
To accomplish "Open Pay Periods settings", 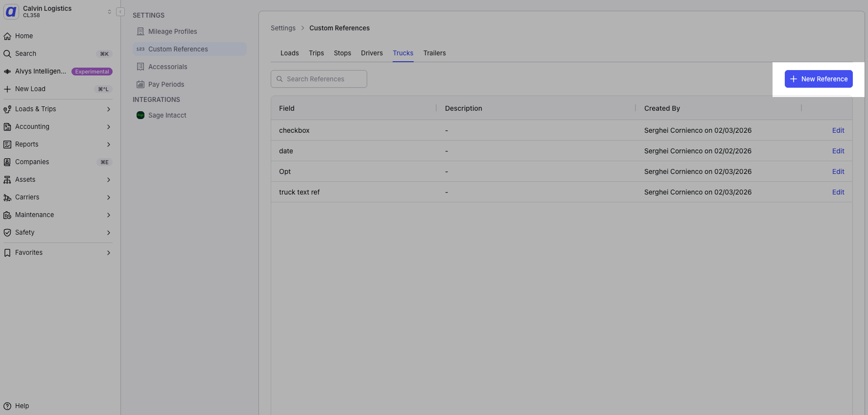I will tap(189, 84).
